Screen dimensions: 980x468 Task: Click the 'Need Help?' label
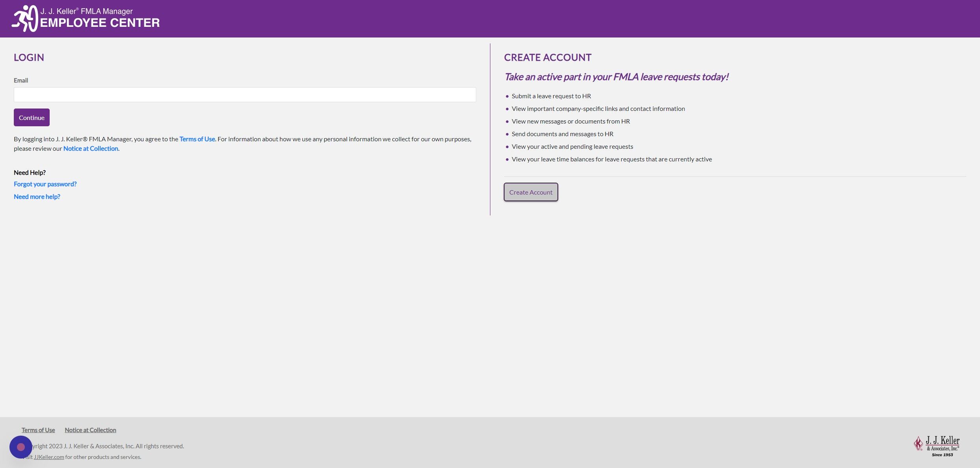coord(30,172)
